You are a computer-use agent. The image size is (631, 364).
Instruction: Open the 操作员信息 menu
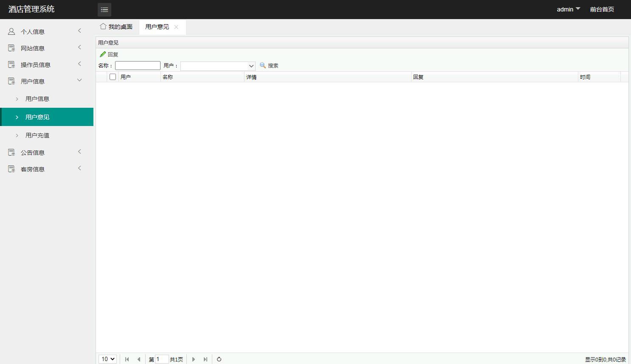[47, 64]
